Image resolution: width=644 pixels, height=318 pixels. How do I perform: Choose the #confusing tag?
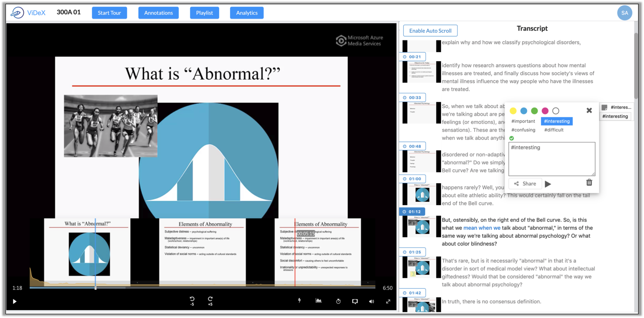click(x=523, y=130)
